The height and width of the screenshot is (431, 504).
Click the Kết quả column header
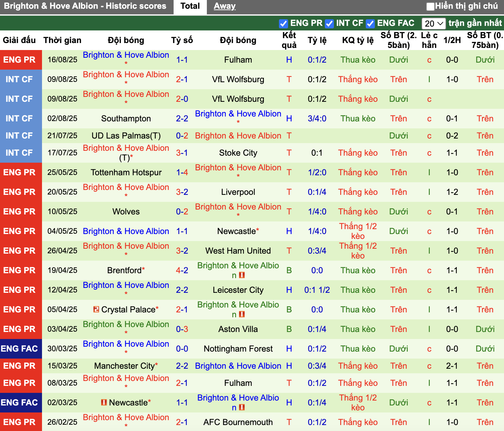289,40
